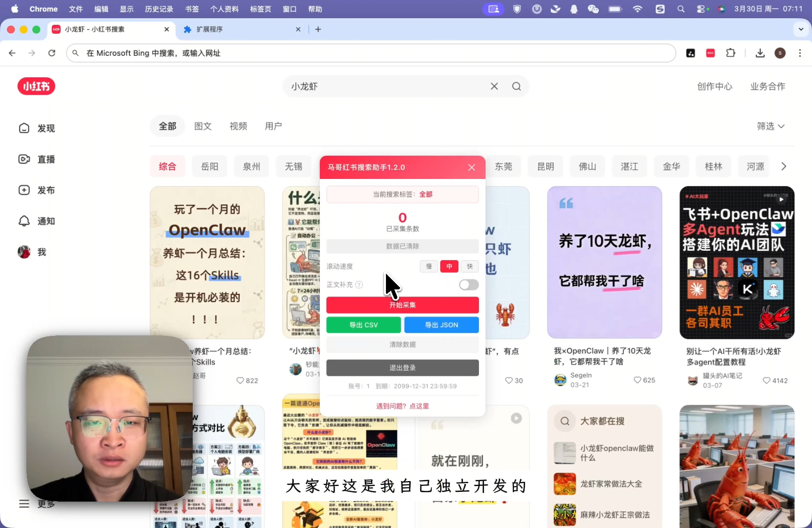Switch to the 全部 results tab
Image resolution: width=812 pixels, height=528 pixels.
[x=167, y=126]
